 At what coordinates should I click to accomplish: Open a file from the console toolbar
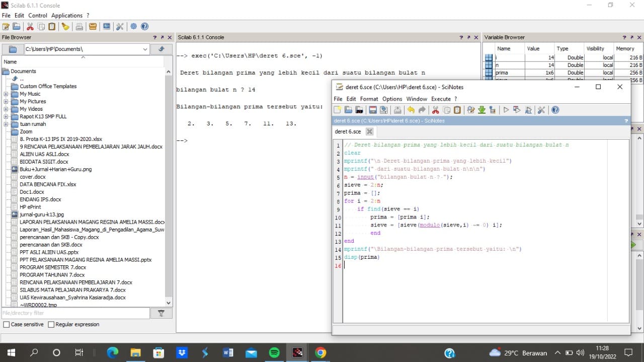click(x=17, y=27)
